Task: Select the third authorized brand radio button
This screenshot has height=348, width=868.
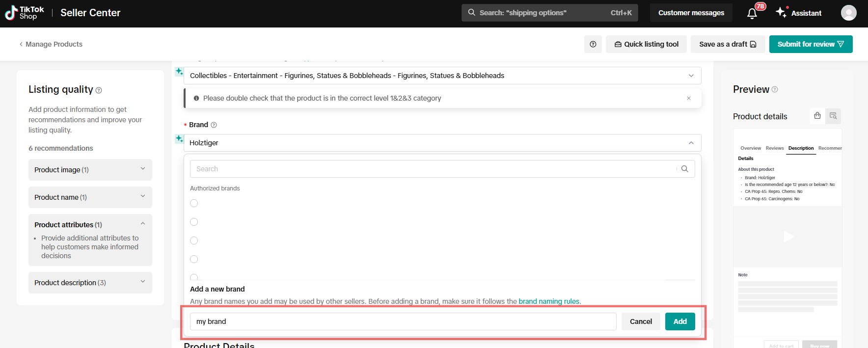Action: [194, 241]
